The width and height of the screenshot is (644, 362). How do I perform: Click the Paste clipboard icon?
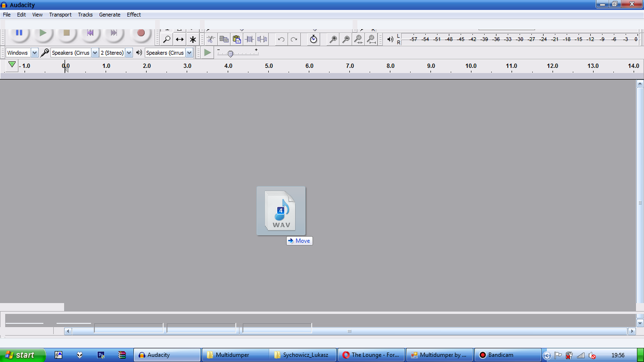click(x=237, y=39)
